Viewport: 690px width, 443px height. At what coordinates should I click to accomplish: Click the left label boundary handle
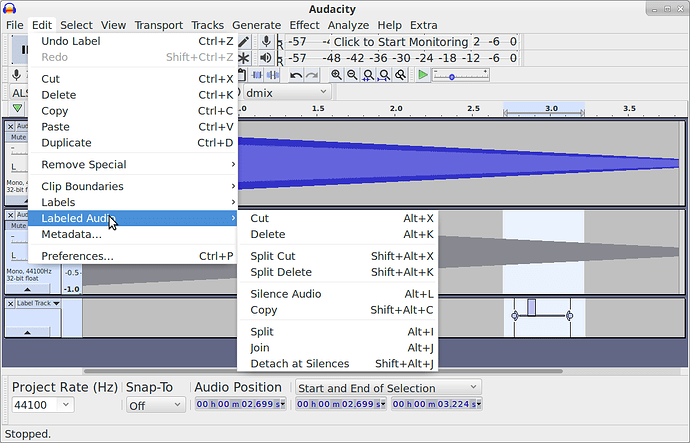[514, 315]
